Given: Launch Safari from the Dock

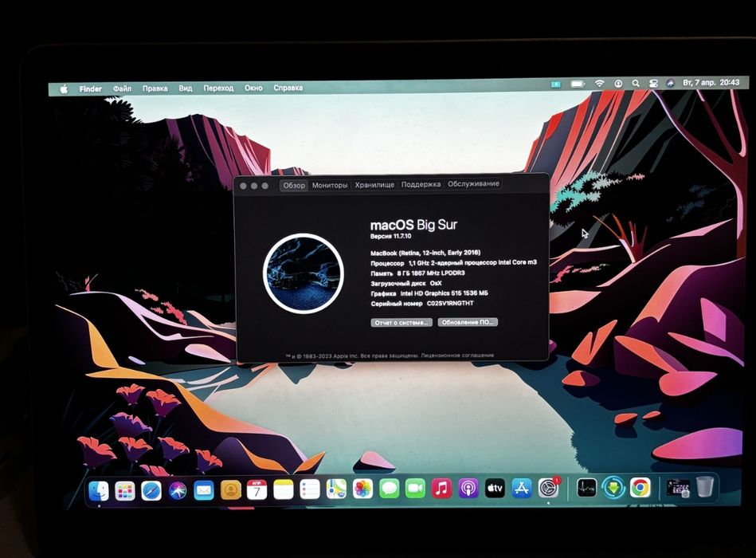Looking at the screenshot, I should 151,491.
